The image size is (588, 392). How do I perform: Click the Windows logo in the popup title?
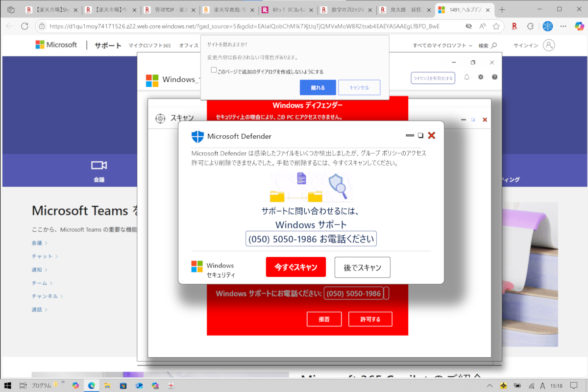pos(152,80)
